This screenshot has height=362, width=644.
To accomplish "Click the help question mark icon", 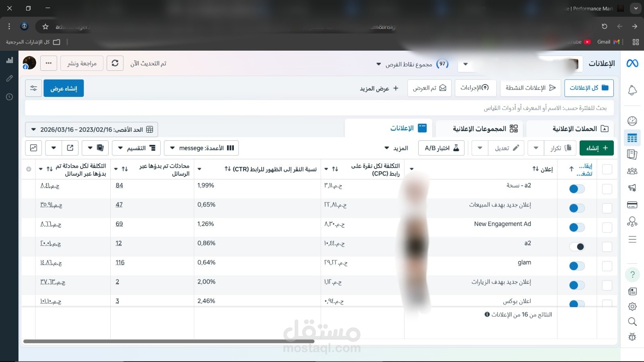I will point(632,275).
